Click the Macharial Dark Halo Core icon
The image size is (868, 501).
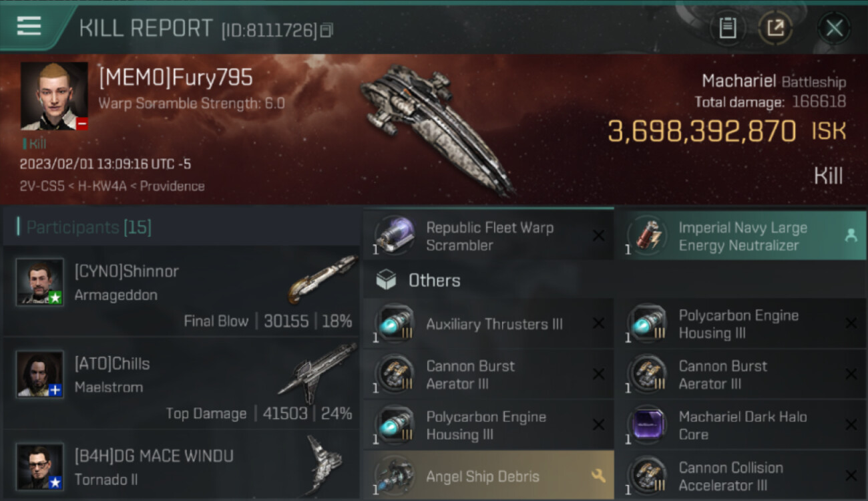(647, 425)
